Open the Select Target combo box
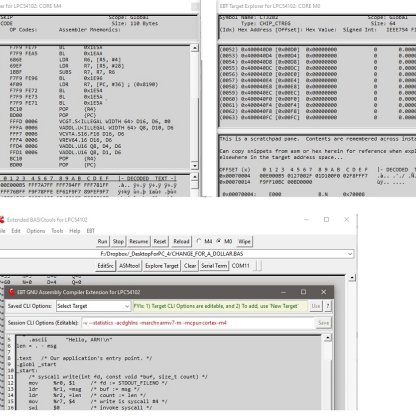Image resolution: width=416 pixels, height=416 pixels. click(x=93, y=306)
